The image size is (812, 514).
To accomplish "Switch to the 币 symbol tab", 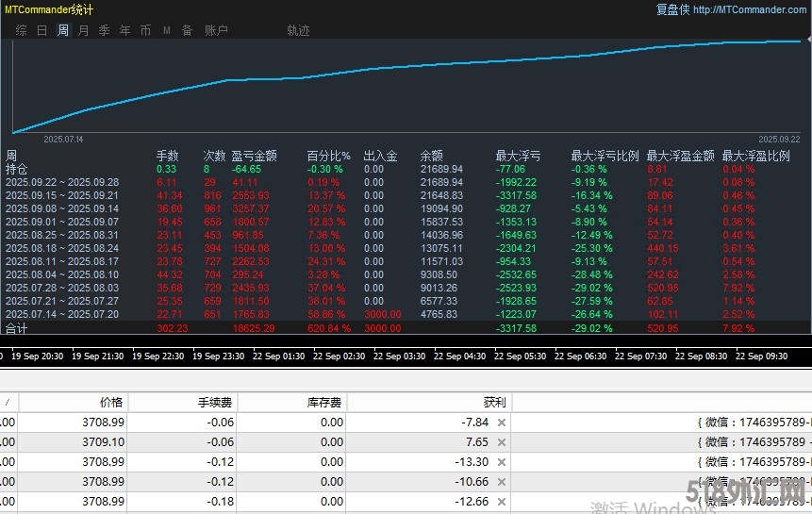I will (145, 30).
